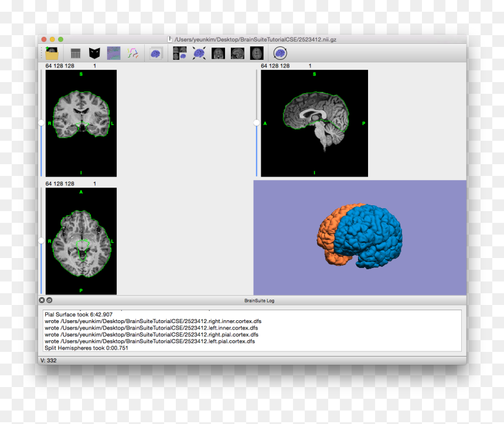Switch to sagittal slice view icon
This screenshot has height=424, width=504.
[237, 53]
